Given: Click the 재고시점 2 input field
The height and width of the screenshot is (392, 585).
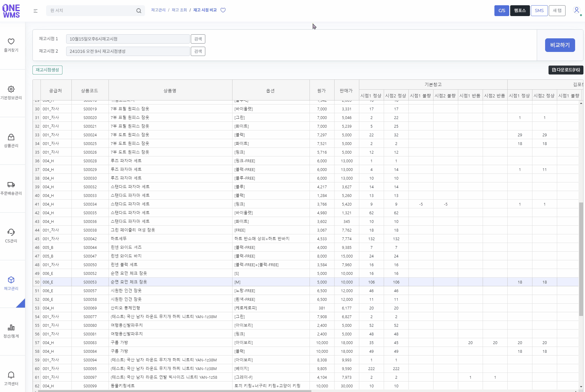Looking at the screenshot, I should coord(128,51).
